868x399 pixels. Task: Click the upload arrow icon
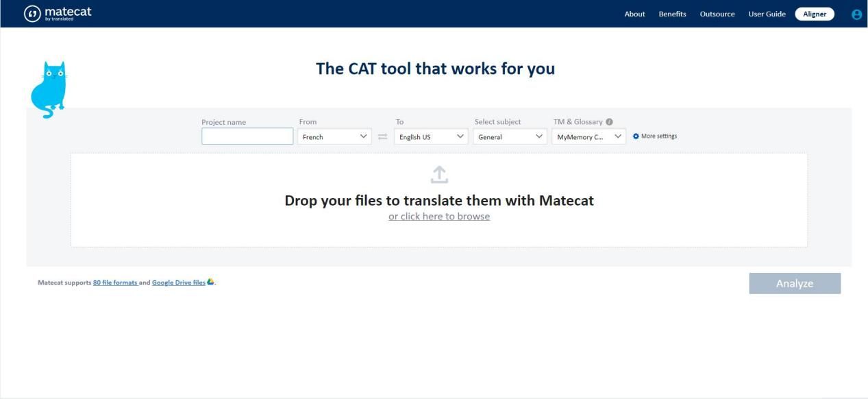coord(439,175)
